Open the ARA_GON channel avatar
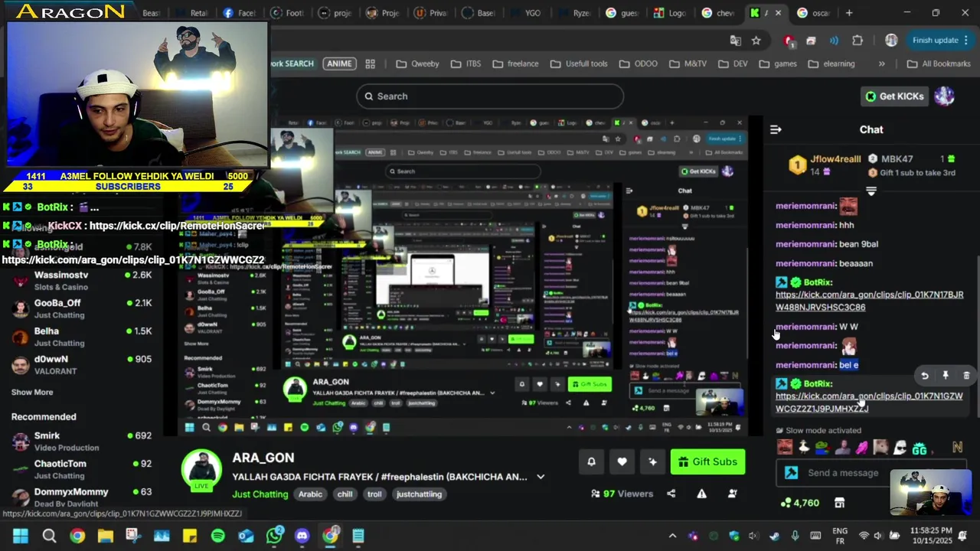Viewport: 980px width, 551px height. [202, 469]
